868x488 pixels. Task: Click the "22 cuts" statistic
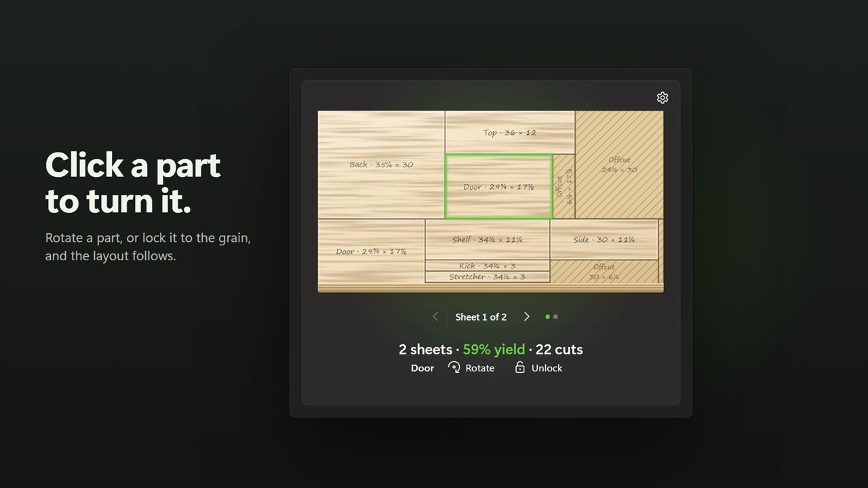click(559, 350)
